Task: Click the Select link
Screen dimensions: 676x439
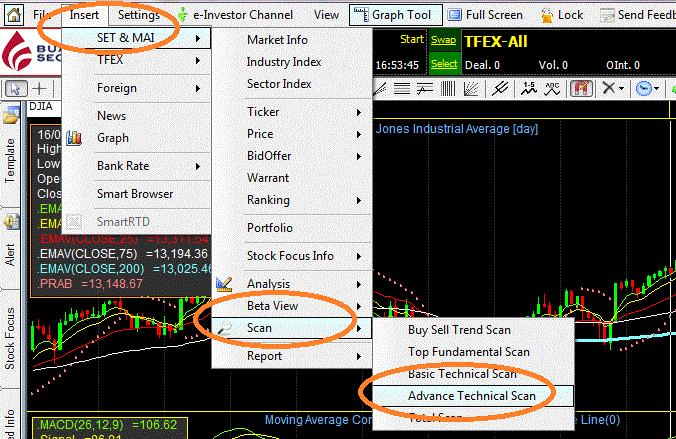Action: 444,64
